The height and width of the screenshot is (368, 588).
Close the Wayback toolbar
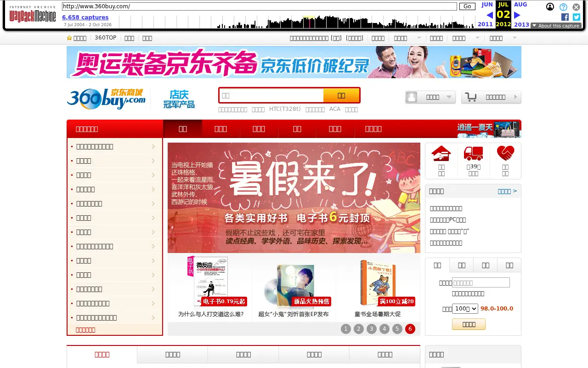(x=576, y=7)
